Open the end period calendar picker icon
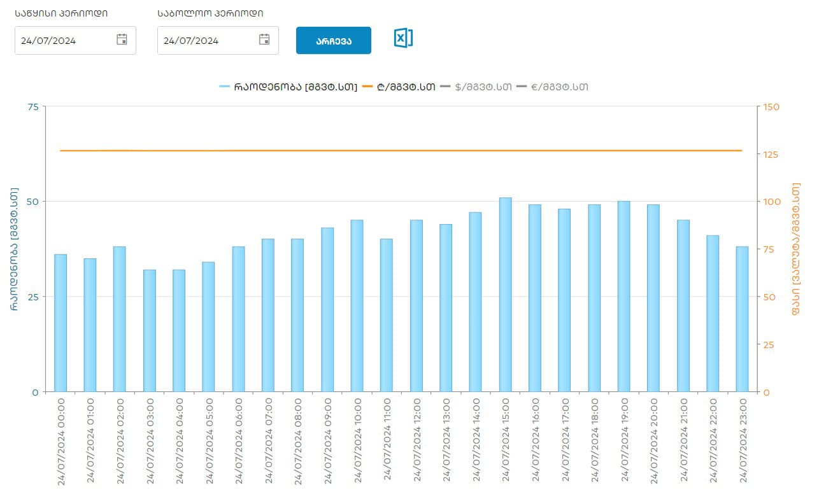Screen dimensions: 826x504 [265, 39]
